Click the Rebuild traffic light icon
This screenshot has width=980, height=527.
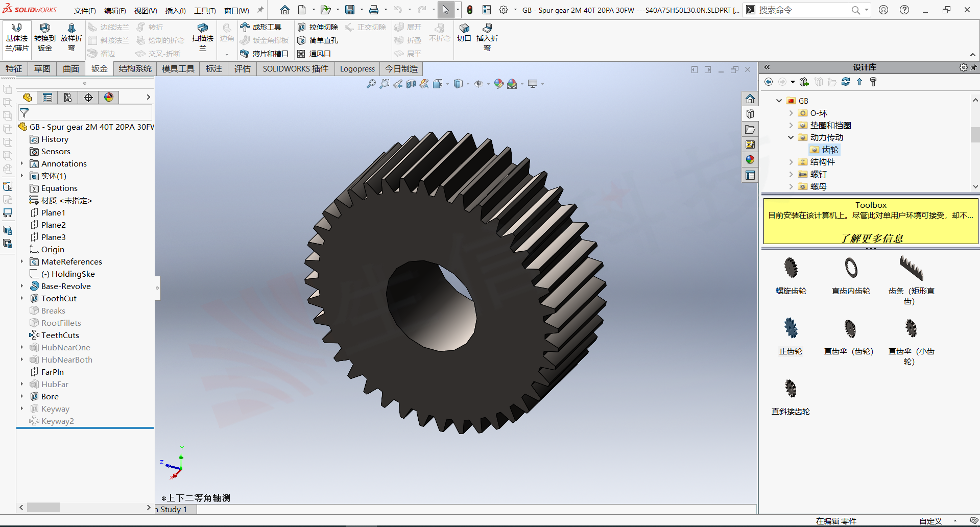coord(470,10)
